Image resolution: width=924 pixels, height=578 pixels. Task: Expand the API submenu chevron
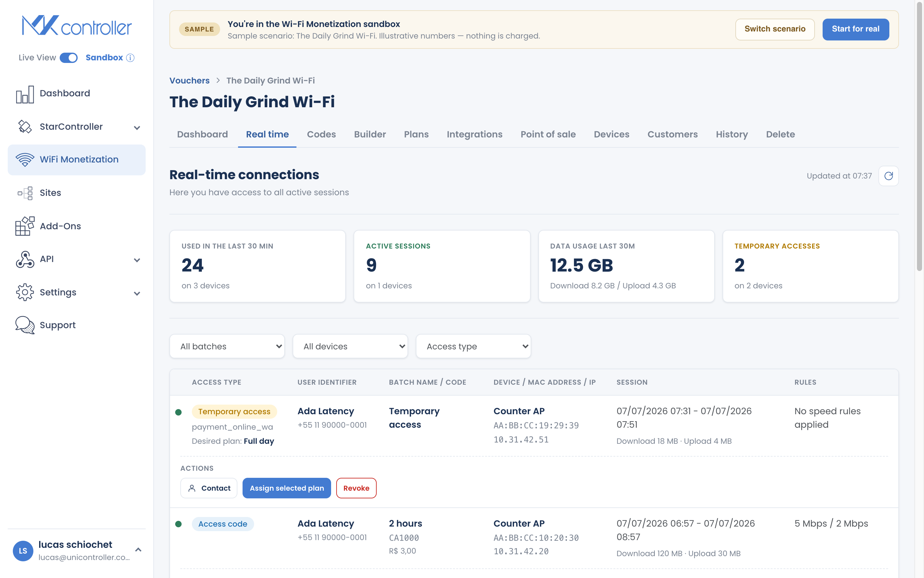tap(137, 260)
